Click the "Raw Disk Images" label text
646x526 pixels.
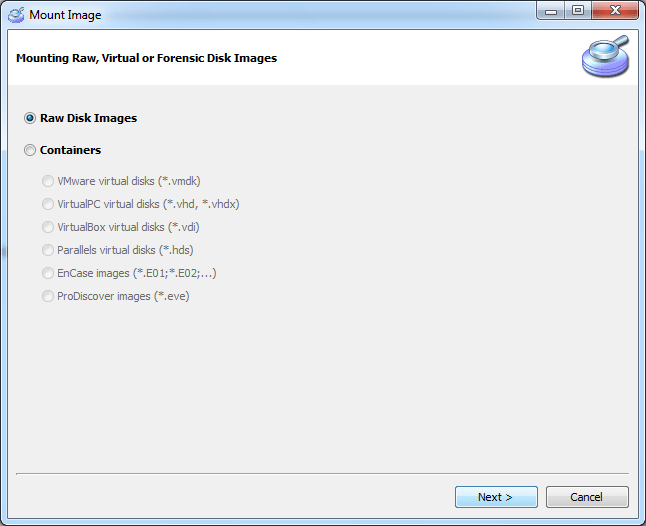pos(88,118)
